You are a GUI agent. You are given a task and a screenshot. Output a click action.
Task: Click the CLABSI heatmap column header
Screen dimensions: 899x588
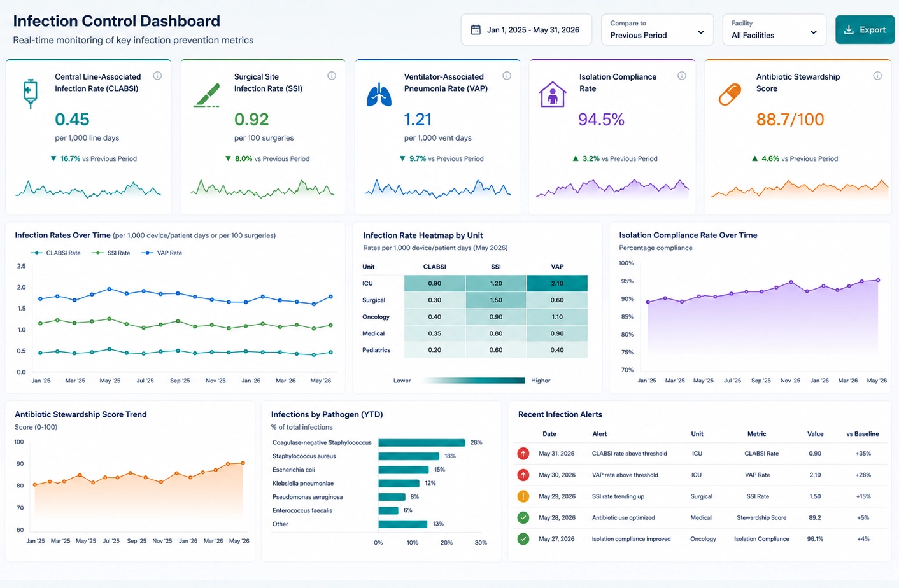(434, 267)
